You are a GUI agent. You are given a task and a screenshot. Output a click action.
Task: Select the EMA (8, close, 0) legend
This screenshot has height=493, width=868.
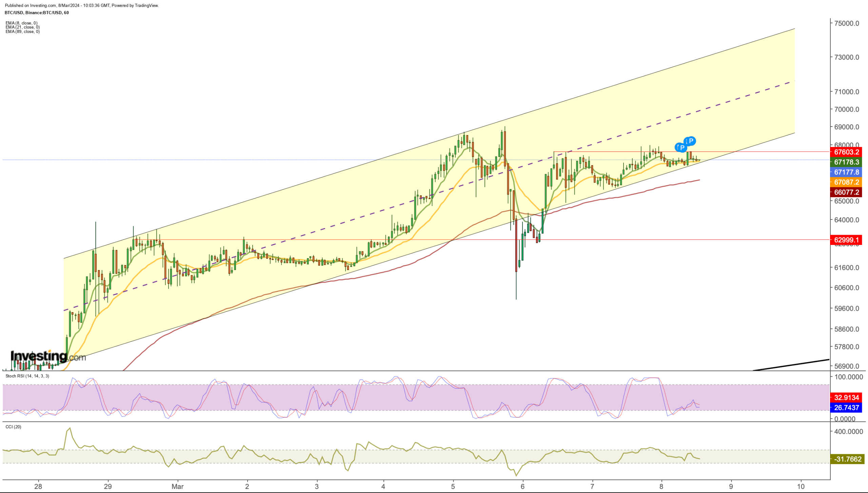[x=22, y=23]
